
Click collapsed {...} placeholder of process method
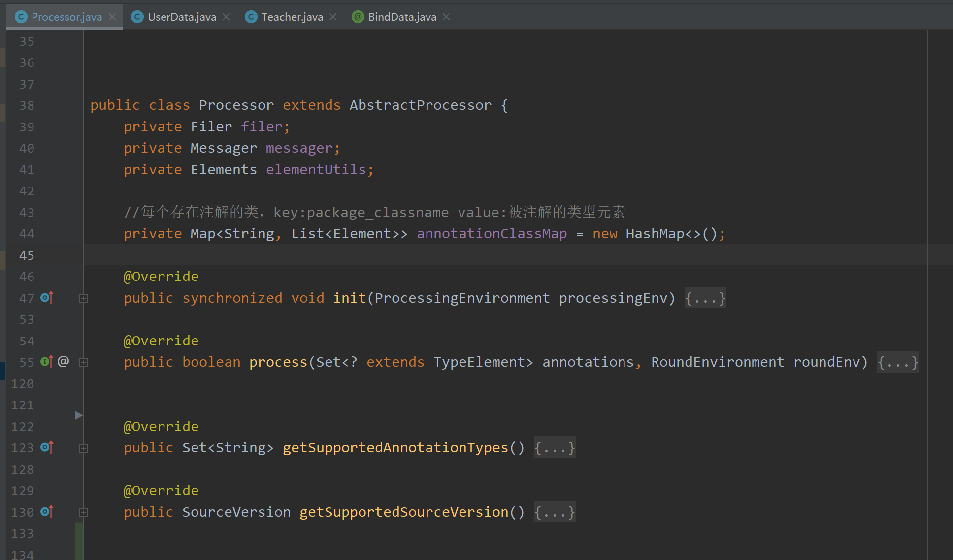897,363
